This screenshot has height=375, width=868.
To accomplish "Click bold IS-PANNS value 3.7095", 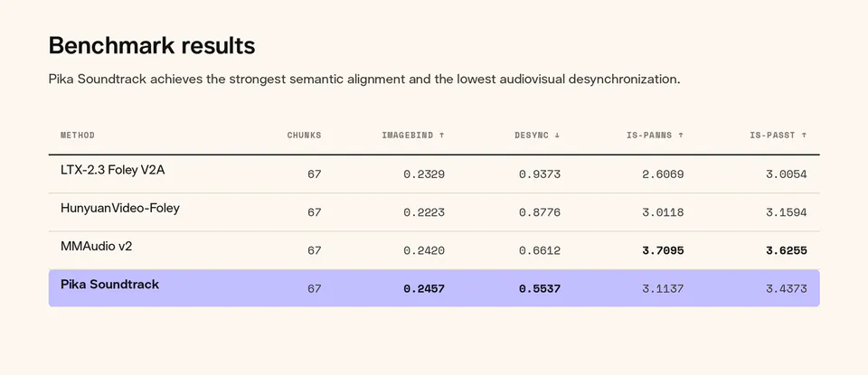I will coord(663,250).
